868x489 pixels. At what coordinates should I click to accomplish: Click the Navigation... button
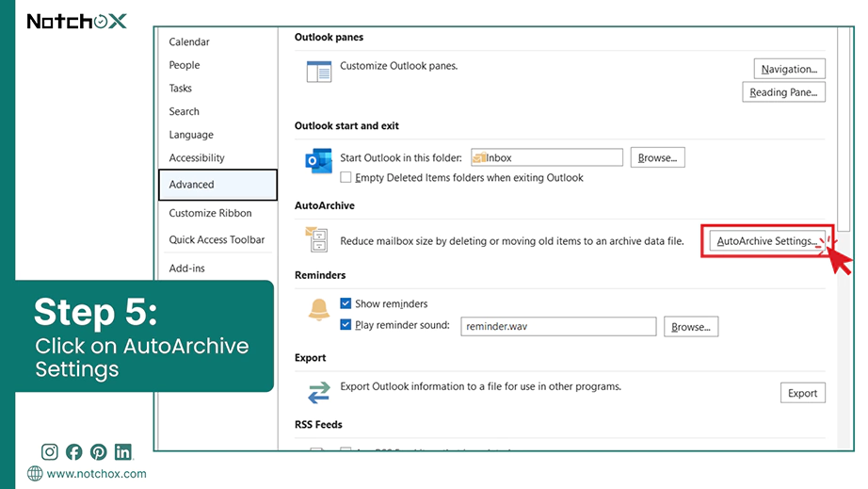(x=790, y=69)
